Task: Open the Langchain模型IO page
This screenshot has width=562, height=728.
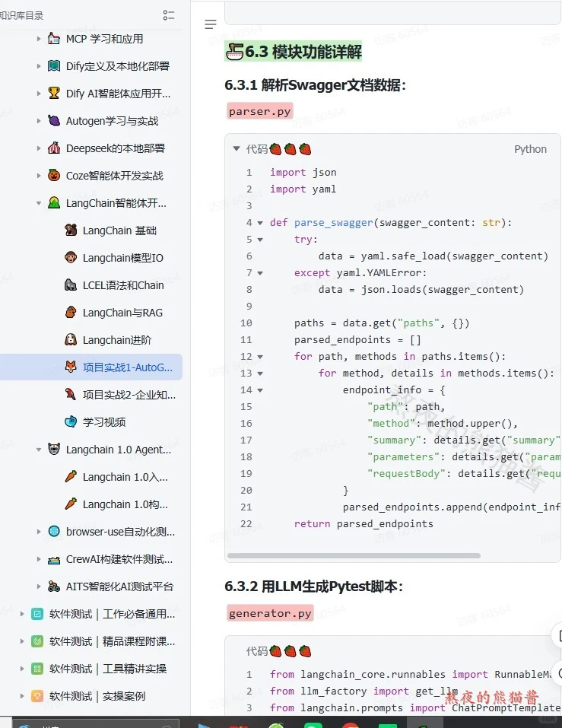Action: tap(123, 258)
